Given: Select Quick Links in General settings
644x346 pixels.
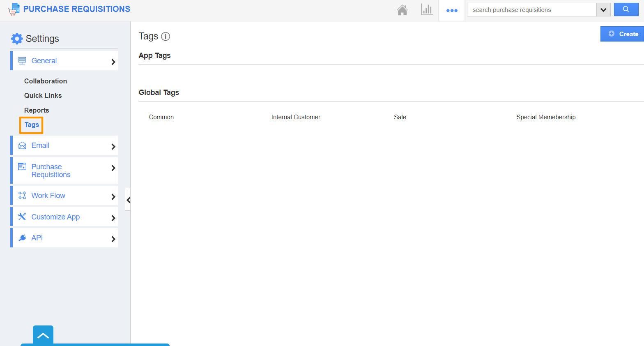Looking at the screenshot, I should point(43,95).
